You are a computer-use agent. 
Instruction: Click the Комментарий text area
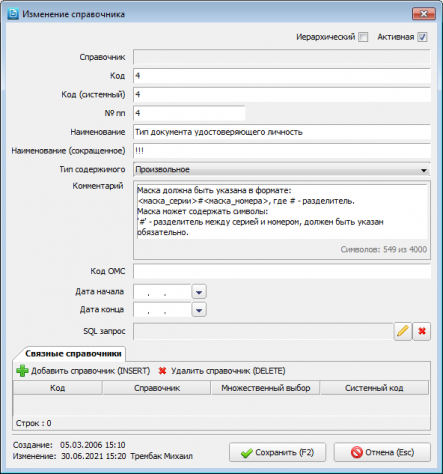tap(282, 212)
